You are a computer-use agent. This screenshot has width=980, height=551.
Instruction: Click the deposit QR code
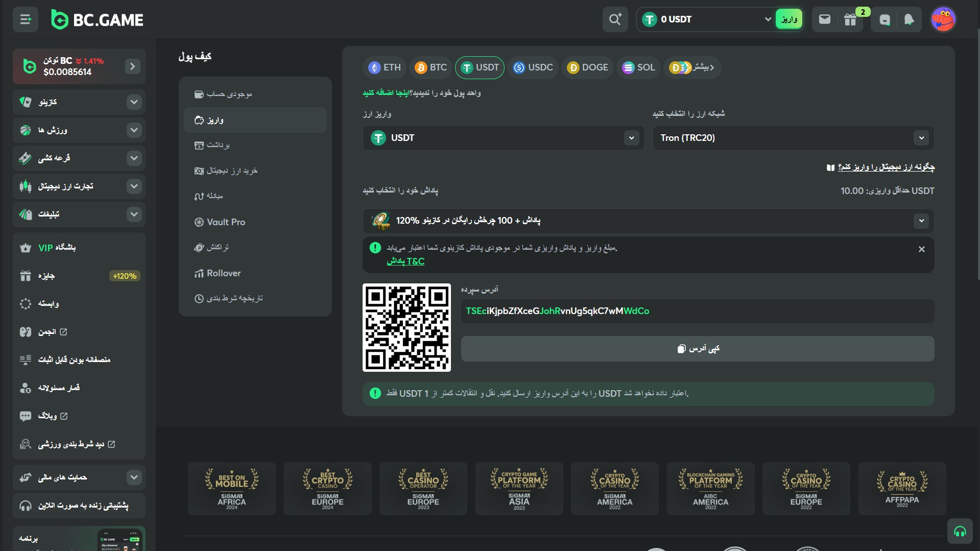pos(407,327)
